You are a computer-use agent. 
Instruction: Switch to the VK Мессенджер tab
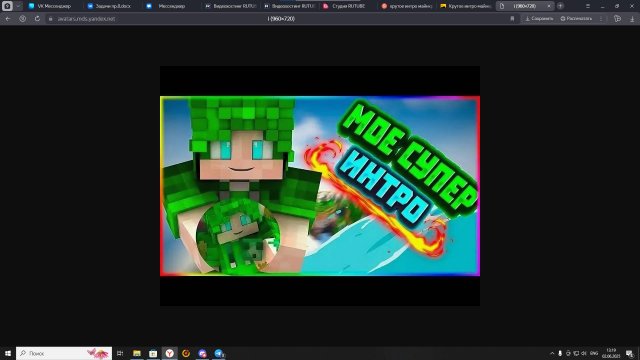(x=54, y=6)
